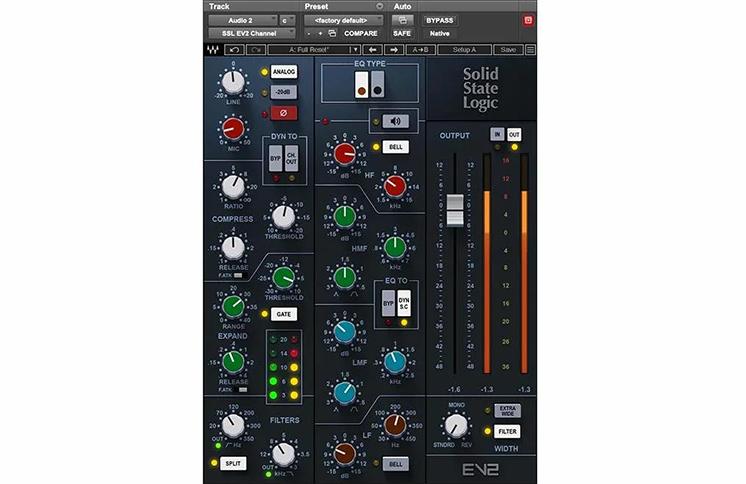
Task: Load the previous preset with left arrow
Action: tap(373, 49)
